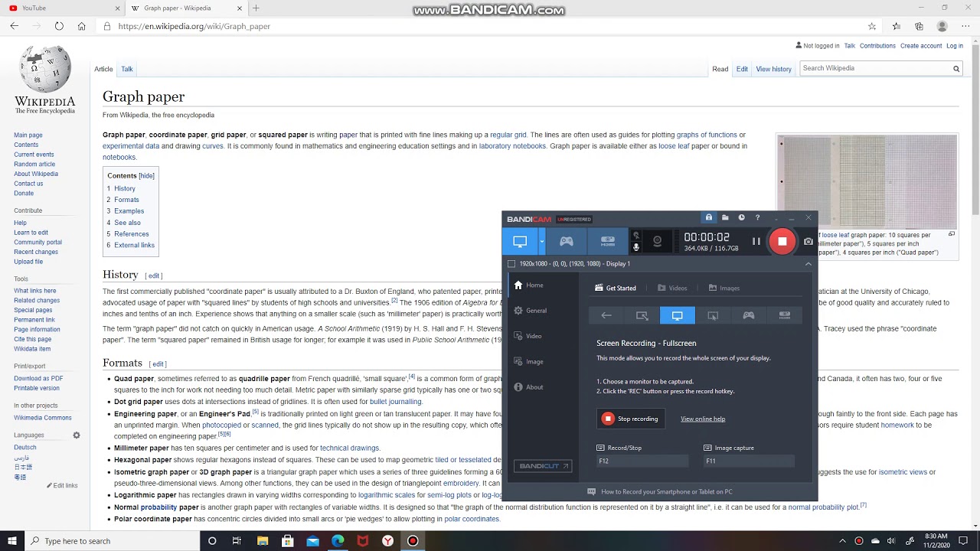
Task: Collapse the Bandicam panel with the chevron
Action: 808,263
